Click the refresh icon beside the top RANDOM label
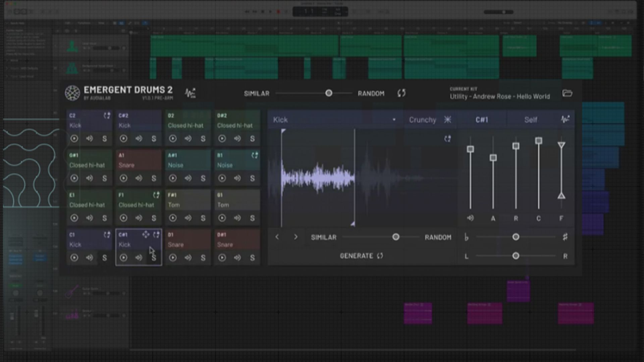Screen dimensions: 644x362 pos(401,93)
